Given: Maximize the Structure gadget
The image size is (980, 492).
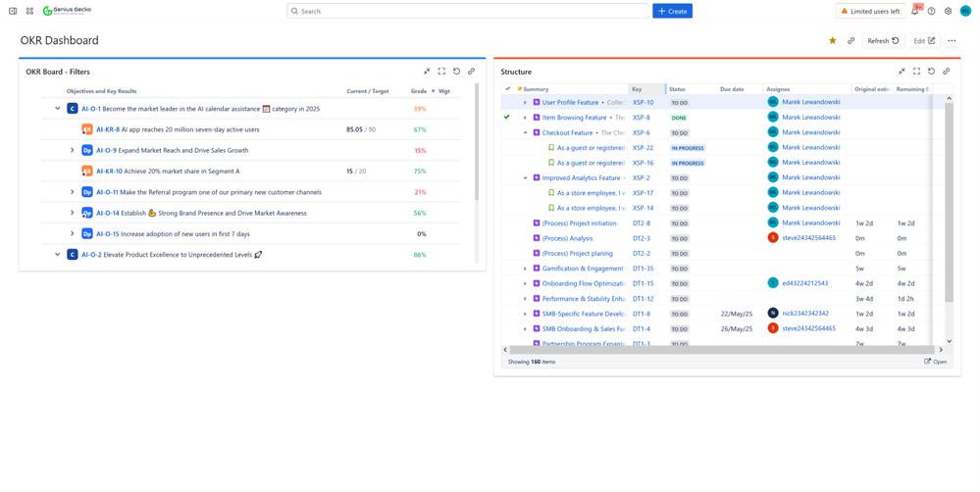Looking at the screenshot, I should coord(917,72).
